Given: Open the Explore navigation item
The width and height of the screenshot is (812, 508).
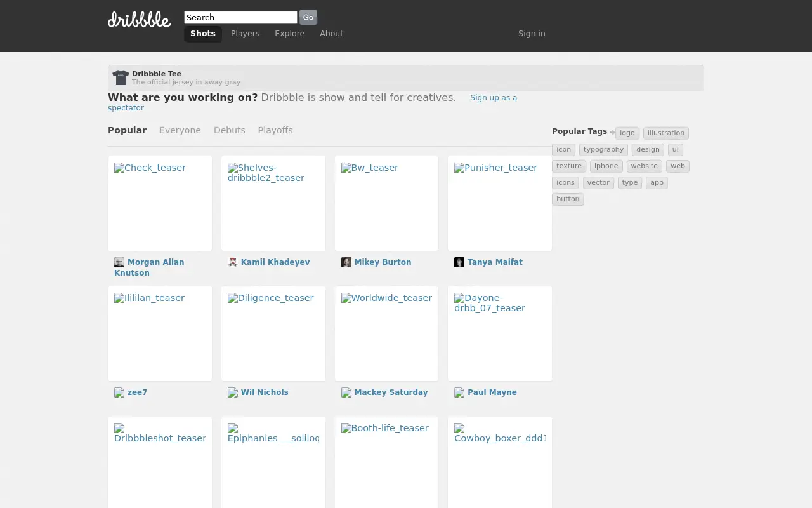Looking at the screenshot, I should [x=289, y=34].
